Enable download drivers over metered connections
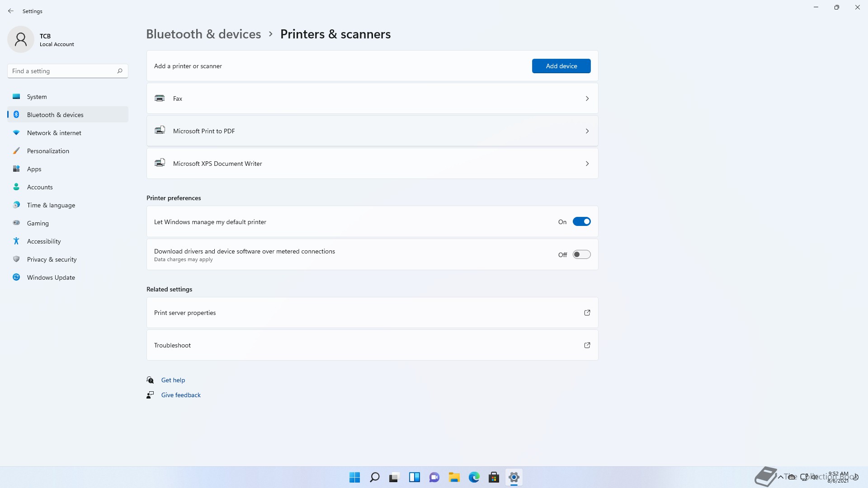This screenshot has width=868, height=488. point(582,254)
